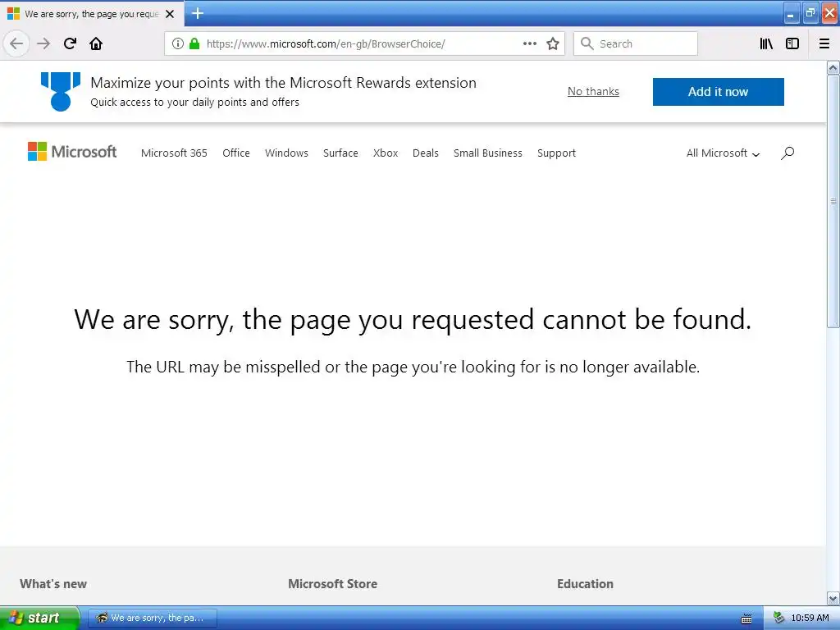840x630 pixels.
Task: Open the Xbox nav link
Action: coord(386,153)
